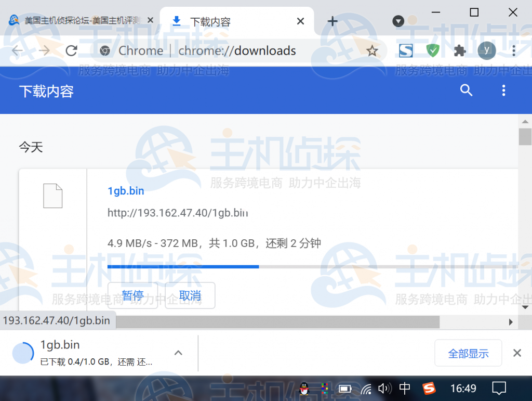Click the 下载内容 page title in header
The width and height of the screenshot is (532, 401).
[x=46, y=92]
